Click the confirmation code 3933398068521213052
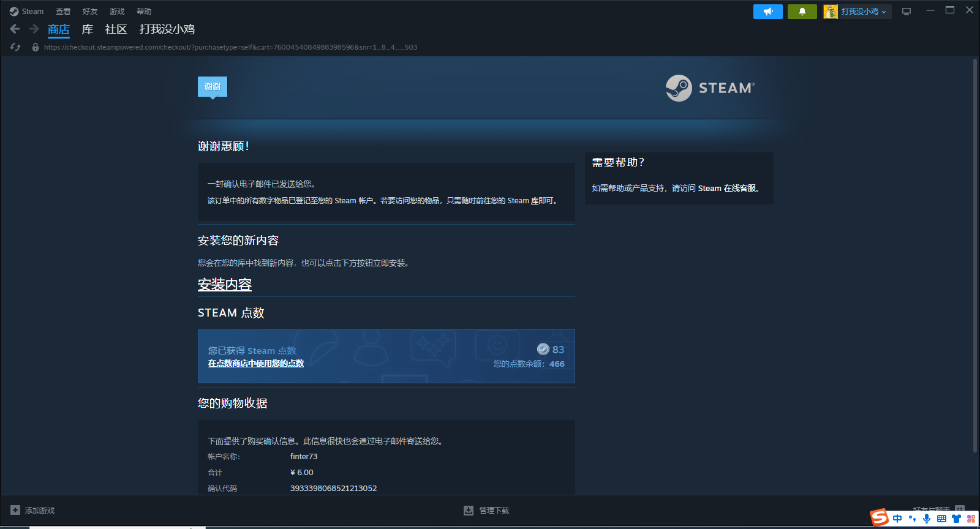This screenshot has height=529, width=980. (x=334, y=488)
